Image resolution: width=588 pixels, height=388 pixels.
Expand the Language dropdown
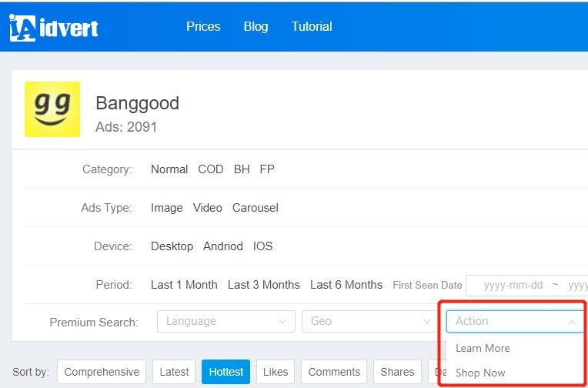[x=226, y=321]
